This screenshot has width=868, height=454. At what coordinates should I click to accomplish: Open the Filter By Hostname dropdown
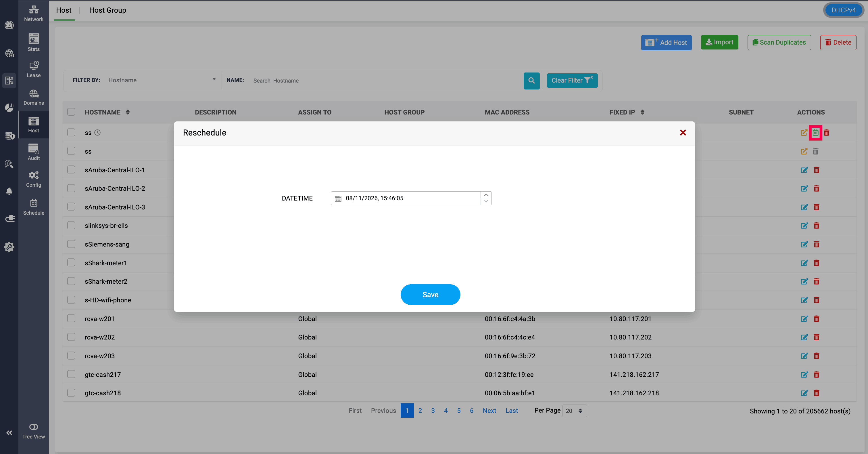[x=162, y=80]
